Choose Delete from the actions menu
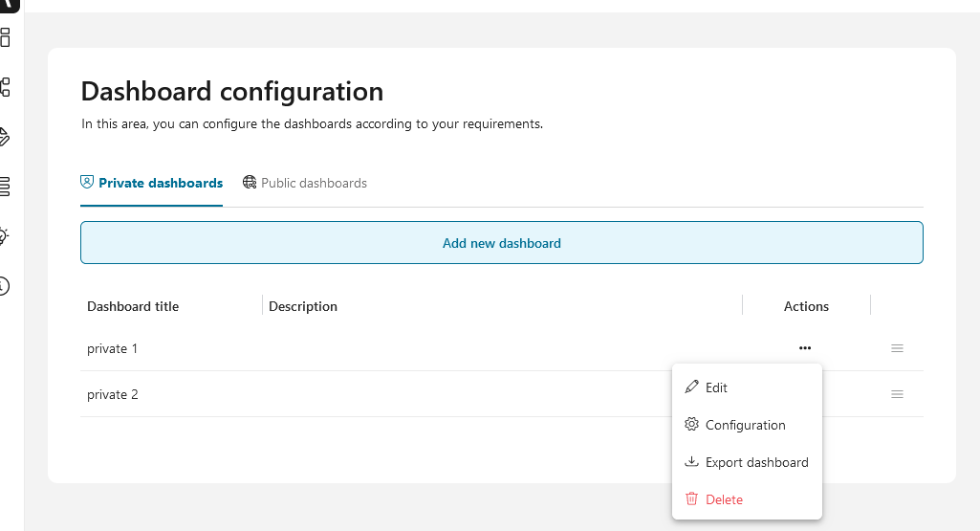 tap(747, 499)
